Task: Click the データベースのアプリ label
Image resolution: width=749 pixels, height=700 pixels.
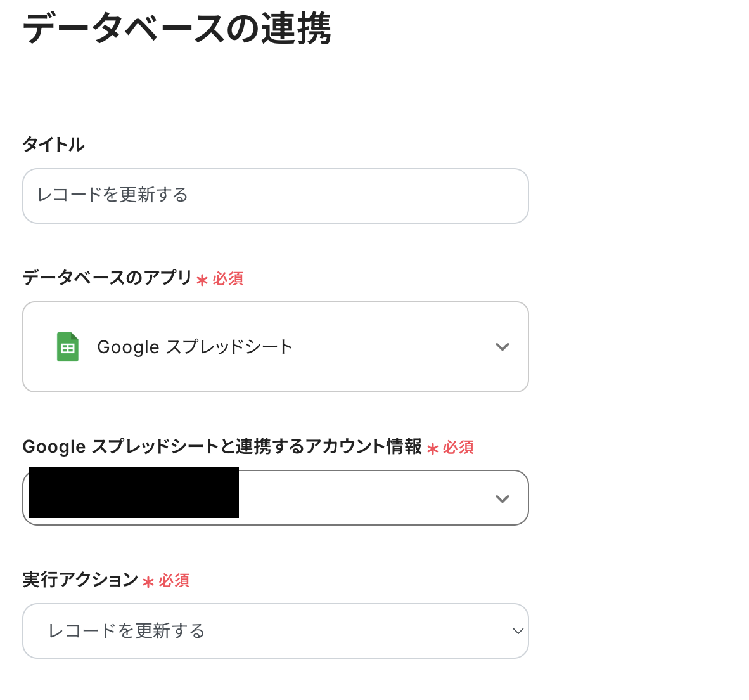Action: 107,278
